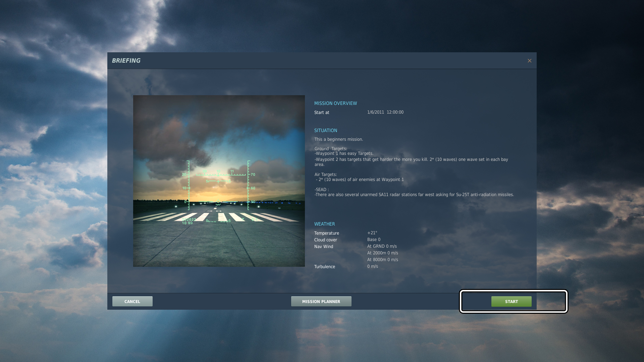Click the Air Targets heading text
The width and height of the screenshot is (644, 362).
pyautogui.click(x=325, y=175)
